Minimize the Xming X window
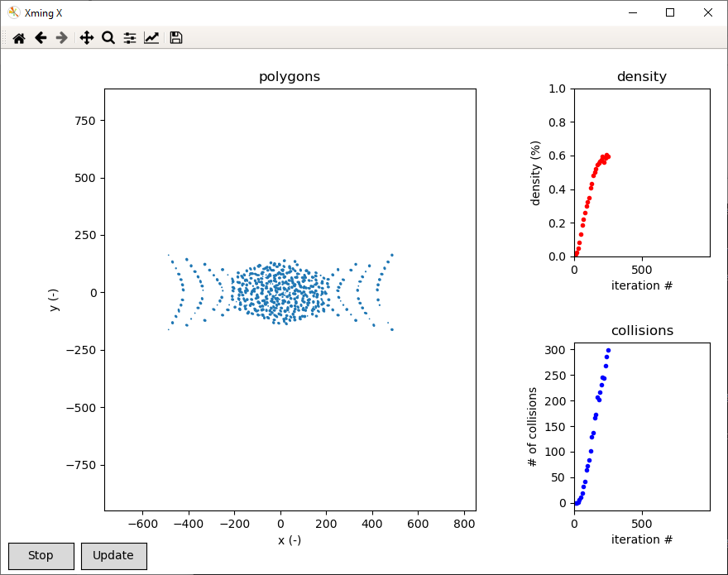 [632, 12]
